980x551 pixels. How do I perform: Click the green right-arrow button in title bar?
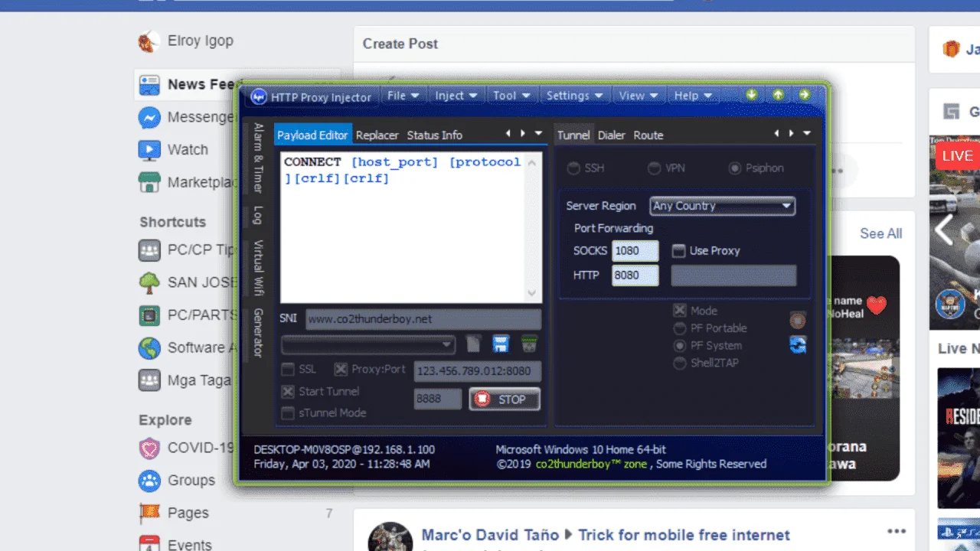click(x=804, y=95)
